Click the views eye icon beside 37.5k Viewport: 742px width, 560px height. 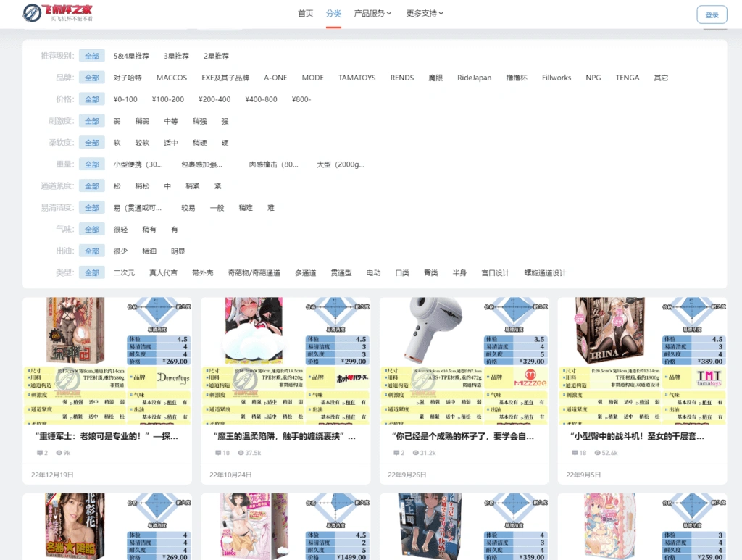[x=241, y=453]
